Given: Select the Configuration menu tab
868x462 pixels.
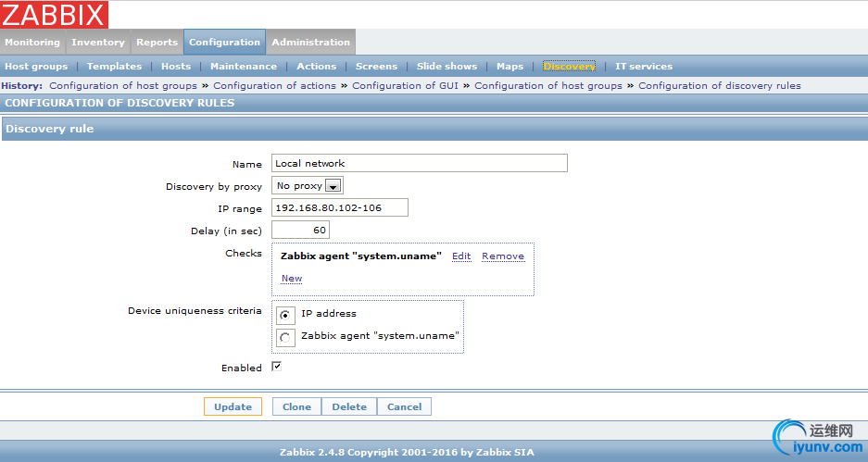Looking at the screenshot, I should 224,42.
